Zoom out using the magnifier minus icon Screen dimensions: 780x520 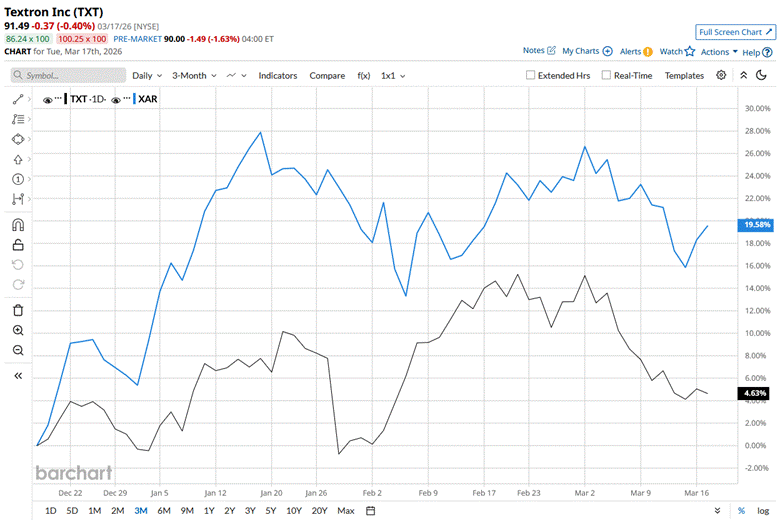[x=18, y=350]
